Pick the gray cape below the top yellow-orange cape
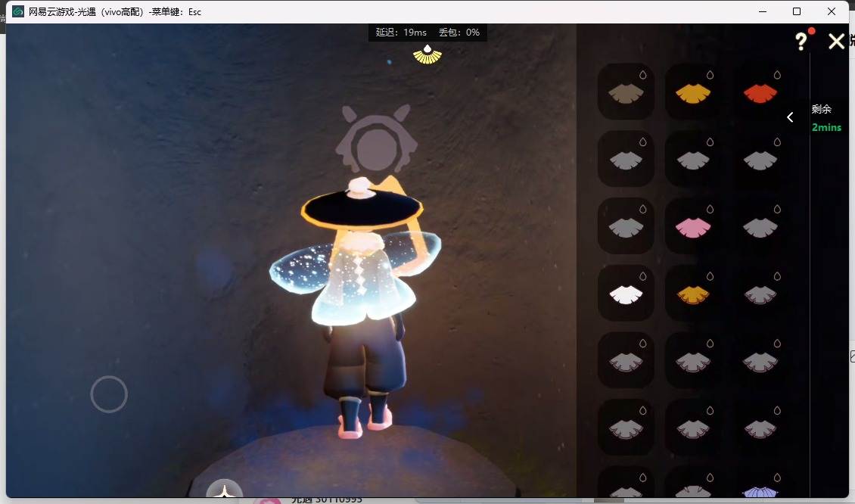Screen dimensions: 855x504 pyautogui.click(x=693, y=159)
